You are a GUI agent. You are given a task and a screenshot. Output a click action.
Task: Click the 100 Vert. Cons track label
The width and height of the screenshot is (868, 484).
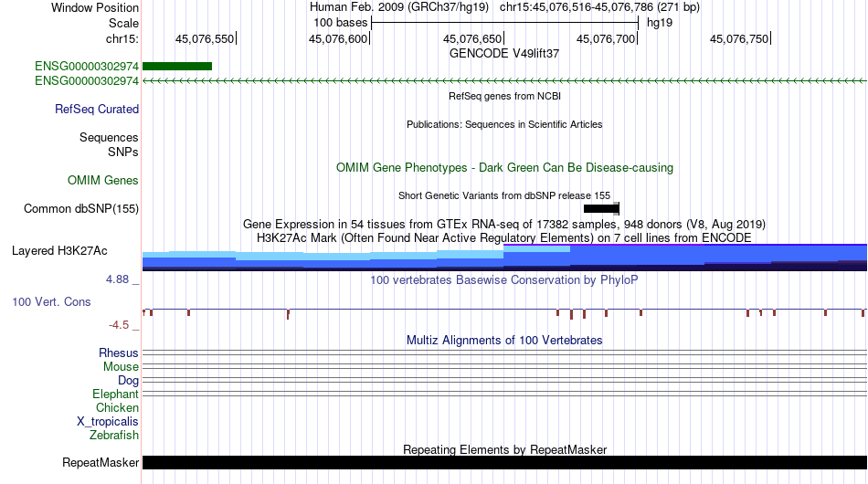[51, 301]
